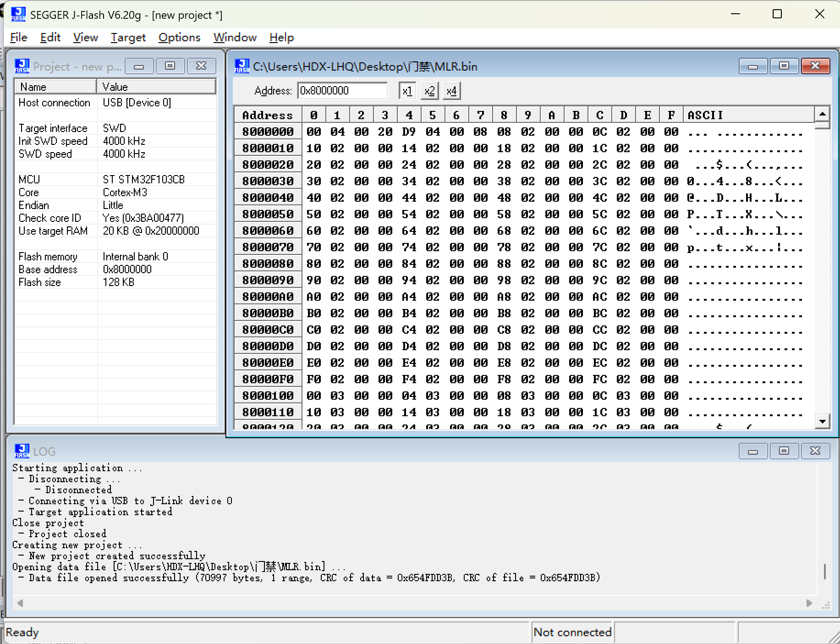
Task: Click the 'Not connected' status bar entry
Action: 572,632
